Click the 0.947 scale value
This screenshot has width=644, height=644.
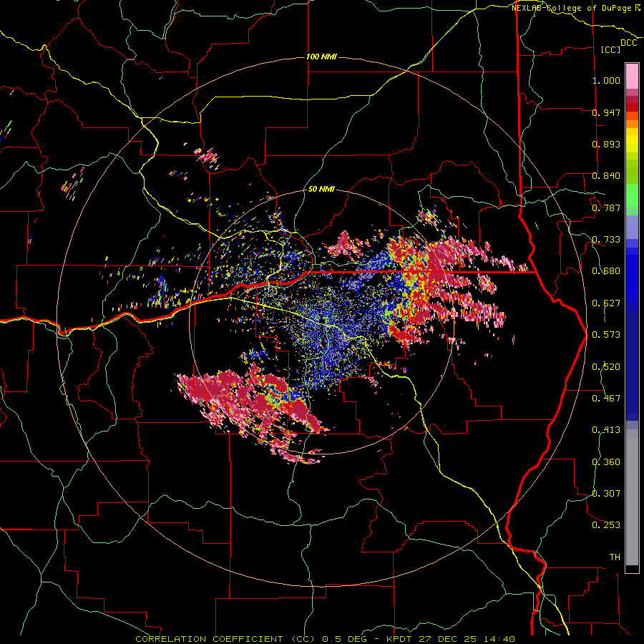606,112
